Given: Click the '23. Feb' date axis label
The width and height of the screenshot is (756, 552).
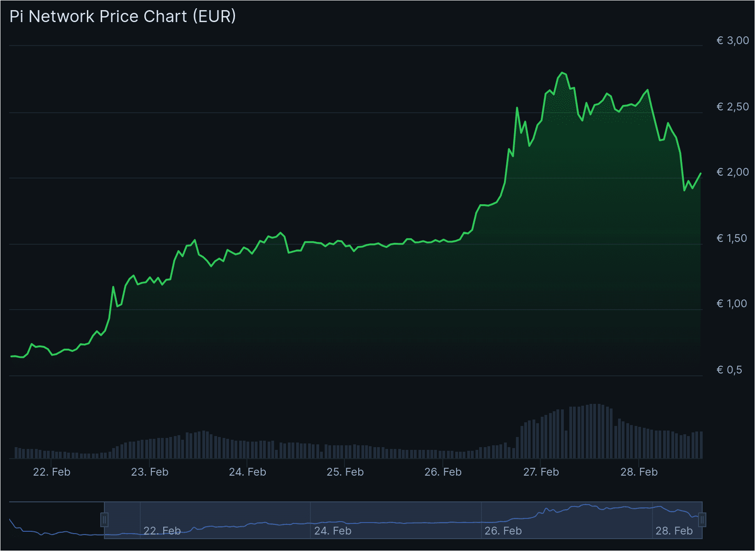Looking at the screenshot, I should [x=150, y=472].
